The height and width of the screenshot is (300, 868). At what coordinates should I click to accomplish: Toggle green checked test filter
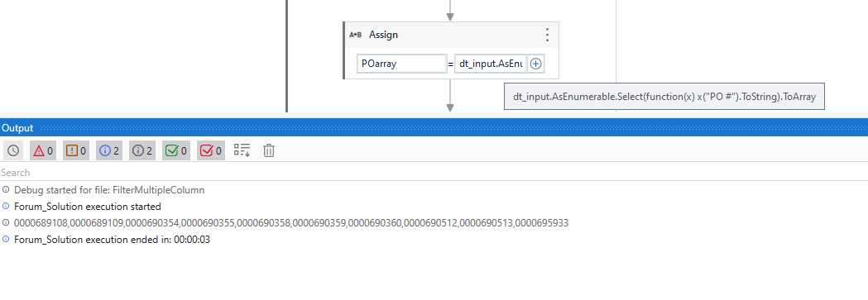point(176,150)
